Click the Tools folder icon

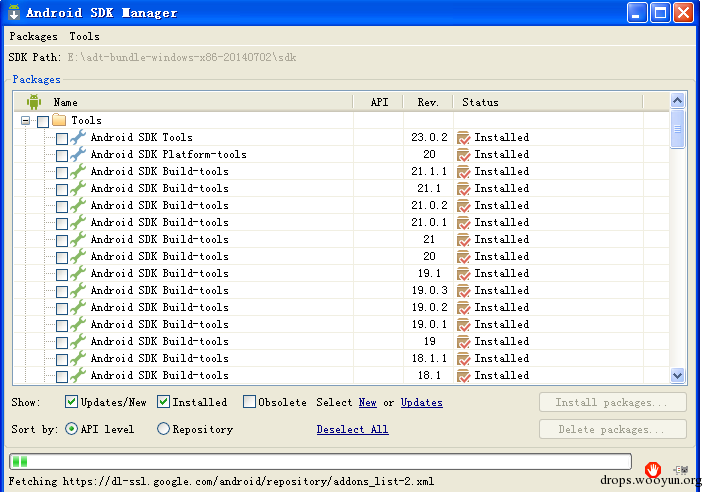[x=59, y=120]
